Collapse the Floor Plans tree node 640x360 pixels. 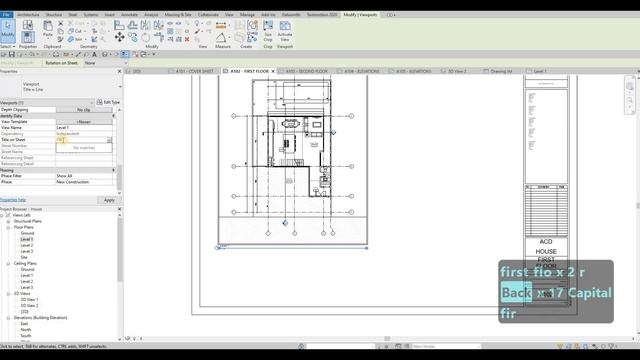coord(8,227)
